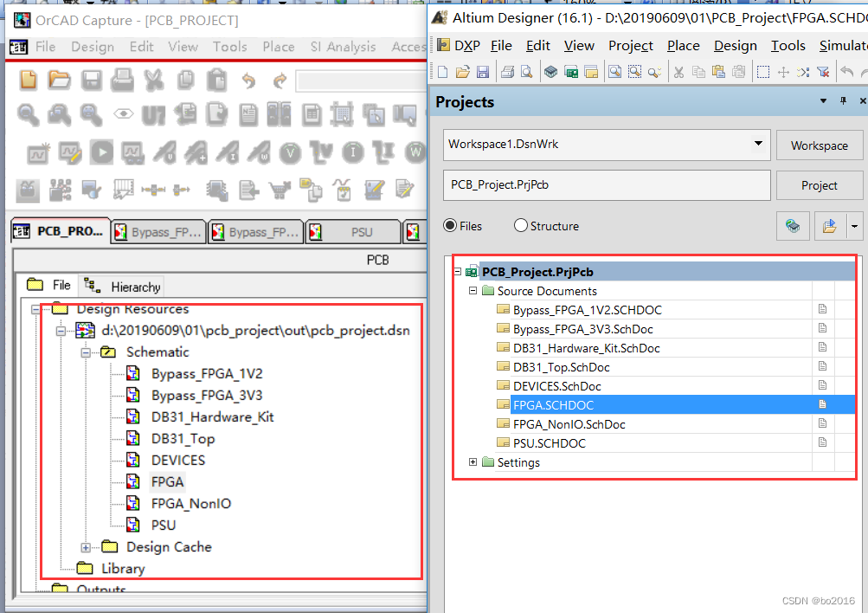868x613 pixels.
Task: Open Altium Project menu
Action: click(631, 45)
